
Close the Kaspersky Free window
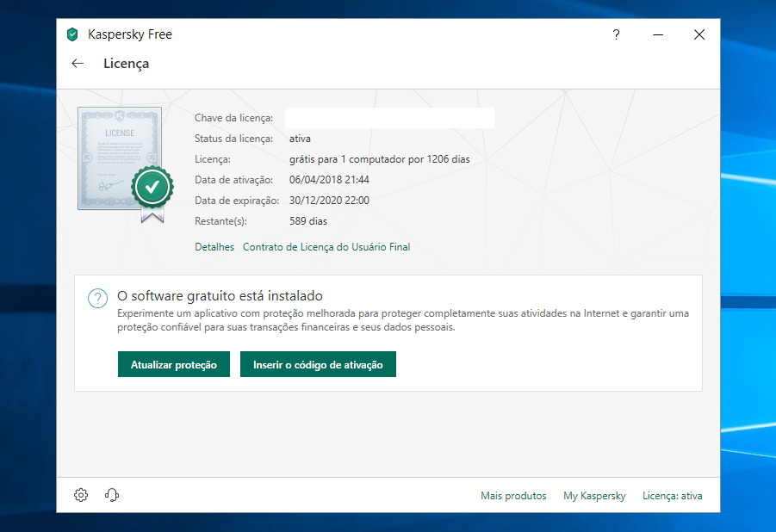[699, 34]
